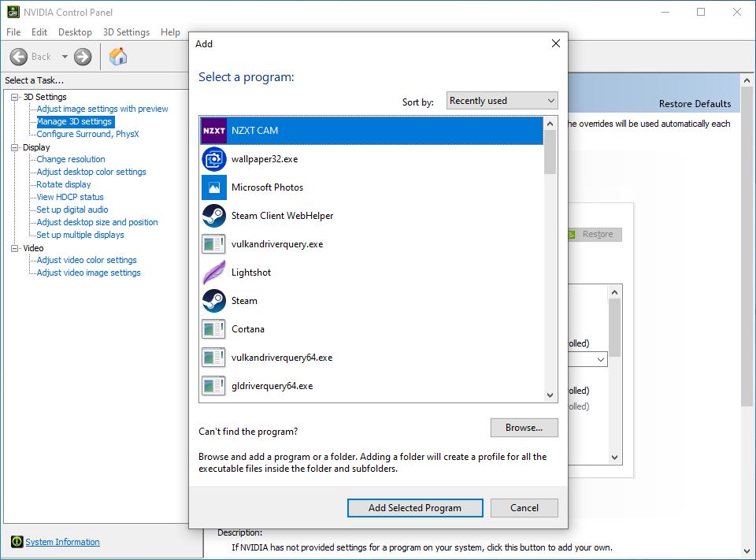The height and width of the screenshot is (560, 756).
Task: Click the Browse... button
Action: tap(524, 428)
